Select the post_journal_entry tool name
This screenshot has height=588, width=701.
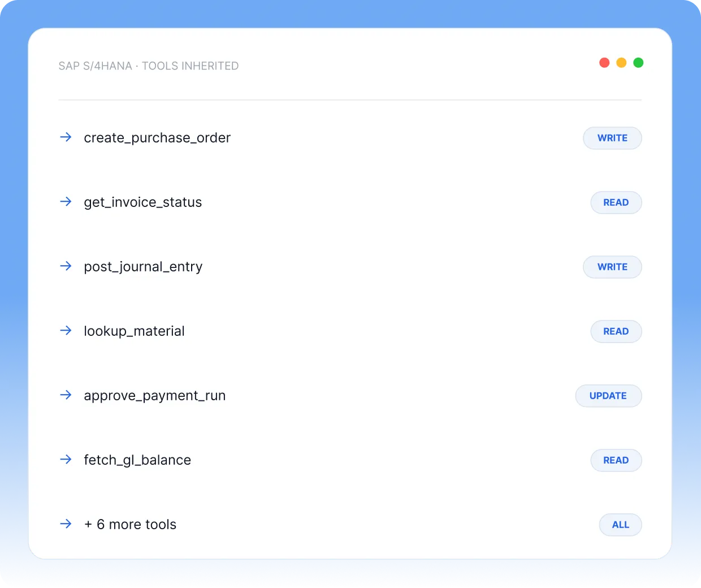tap(143, 267)
